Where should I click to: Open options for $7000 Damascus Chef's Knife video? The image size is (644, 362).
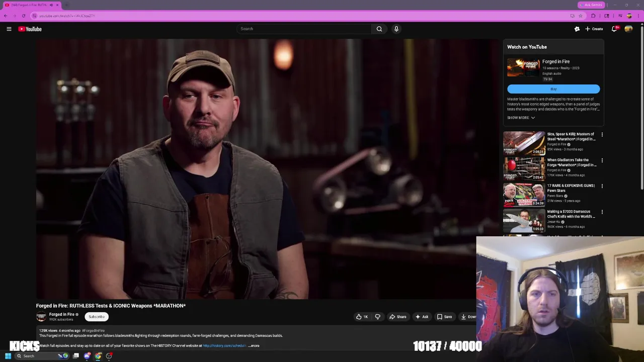coord(602,212)
